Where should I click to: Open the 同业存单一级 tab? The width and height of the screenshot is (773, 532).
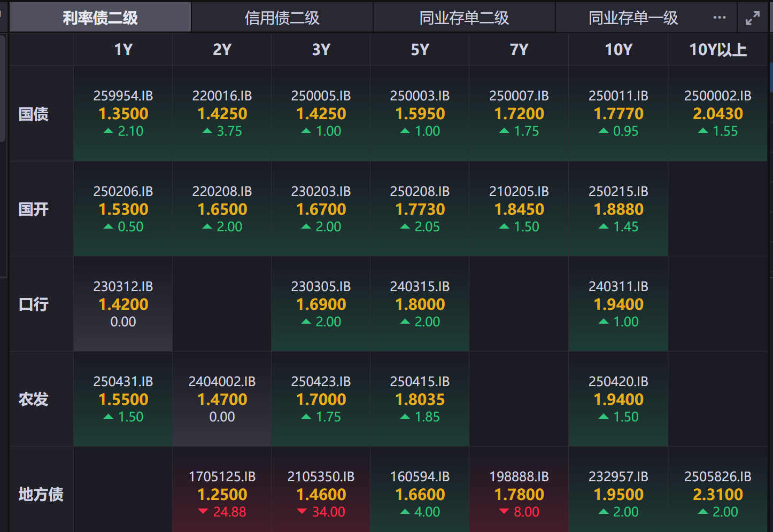click(x=633, y=18)
